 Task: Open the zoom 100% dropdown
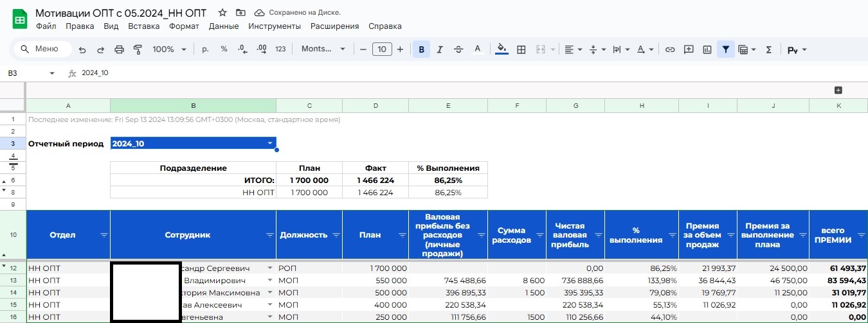[x=169, y=49]
